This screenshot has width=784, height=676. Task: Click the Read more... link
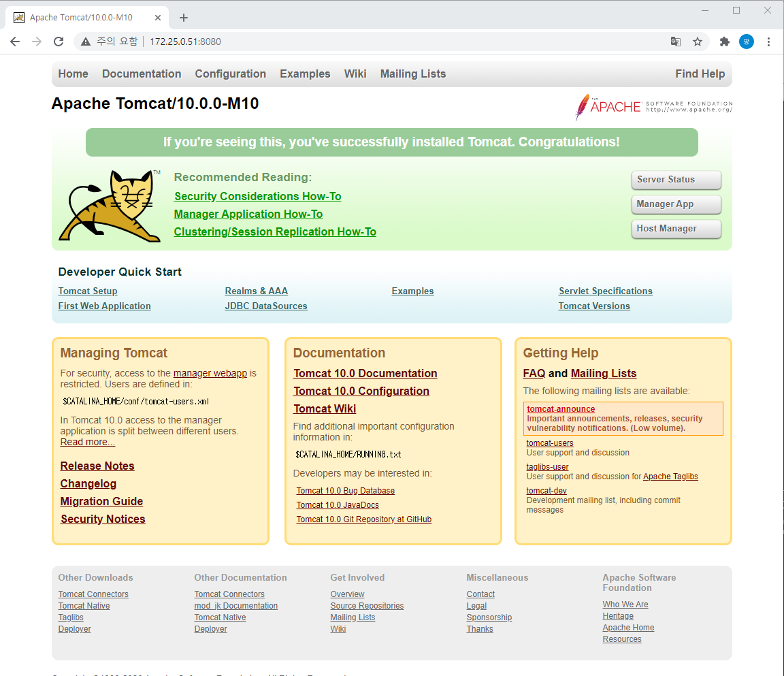(88, 442)
